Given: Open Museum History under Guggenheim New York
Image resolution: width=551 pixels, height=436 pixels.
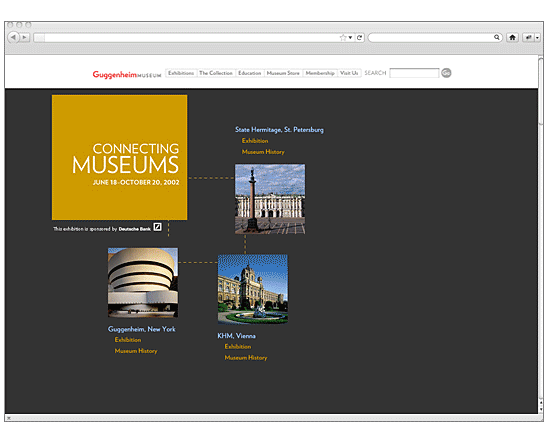Looking at the screenshot, I should (136, 351).
